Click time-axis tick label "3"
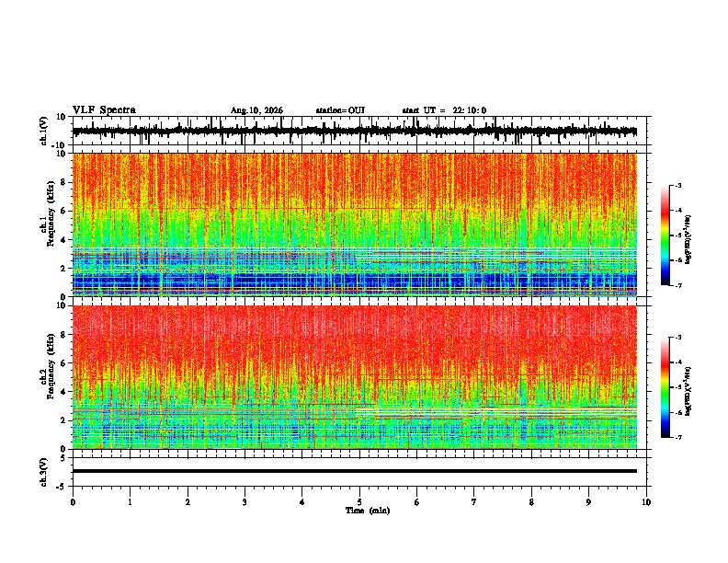728x563 pixels. pos(245,502)
